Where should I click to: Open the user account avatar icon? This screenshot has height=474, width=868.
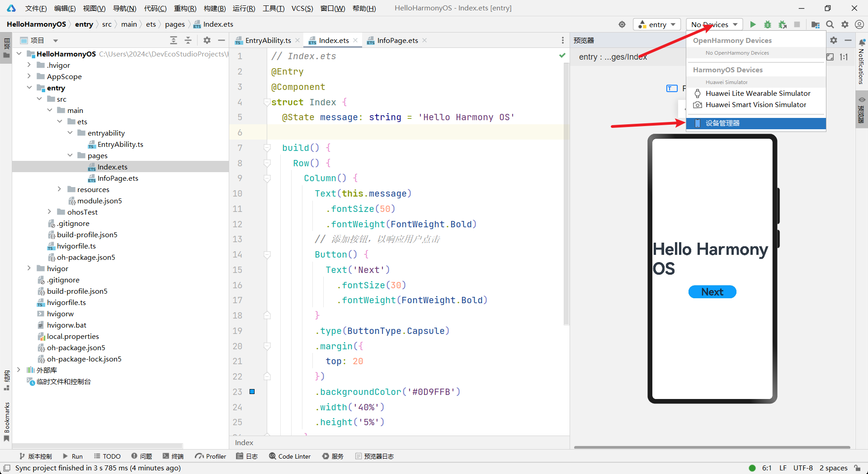pos(859,24)
